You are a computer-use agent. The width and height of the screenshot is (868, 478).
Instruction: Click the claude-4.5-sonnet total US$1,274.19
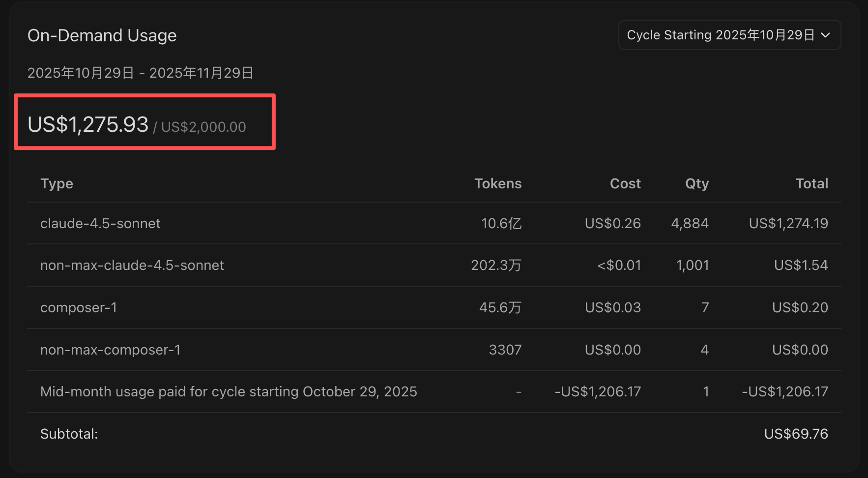coord(788,223)
